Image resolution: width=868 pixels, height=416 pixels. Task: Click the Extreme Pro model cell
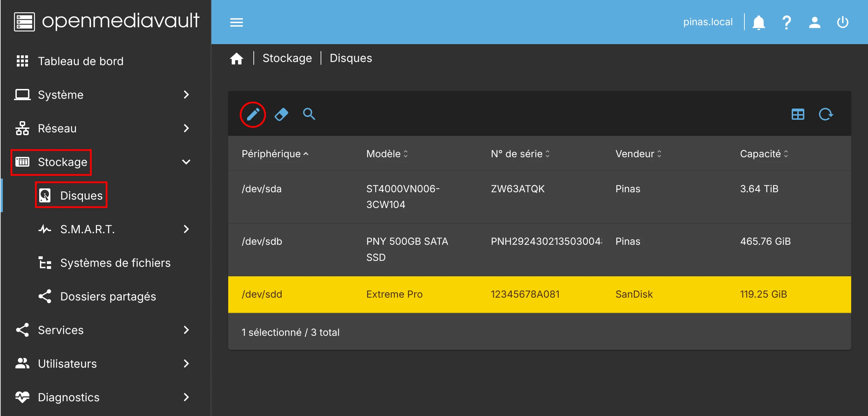click(394, 294)
